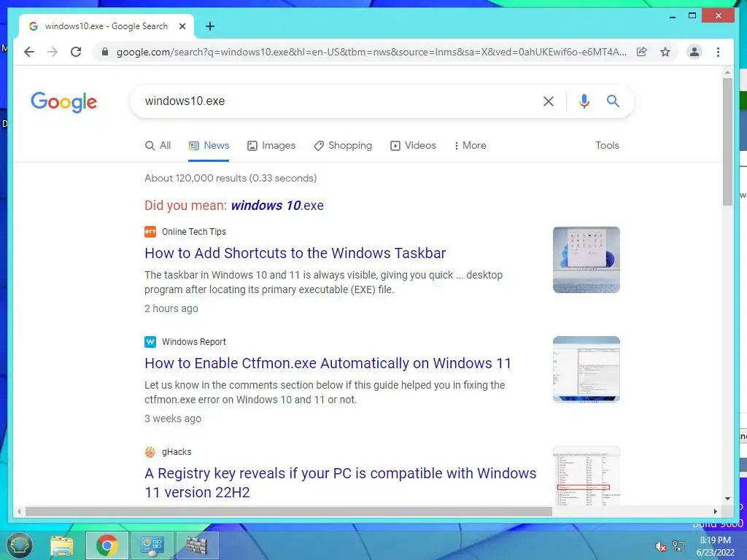
Task: Close the windows10.exe Google Search tab
Action: point(182,27)
